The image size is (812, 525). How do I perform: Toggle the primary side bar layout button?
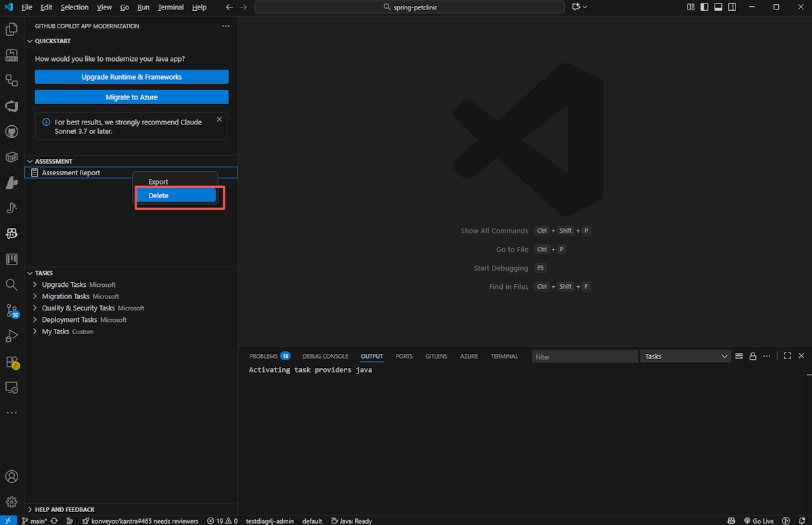click(704, 7)
